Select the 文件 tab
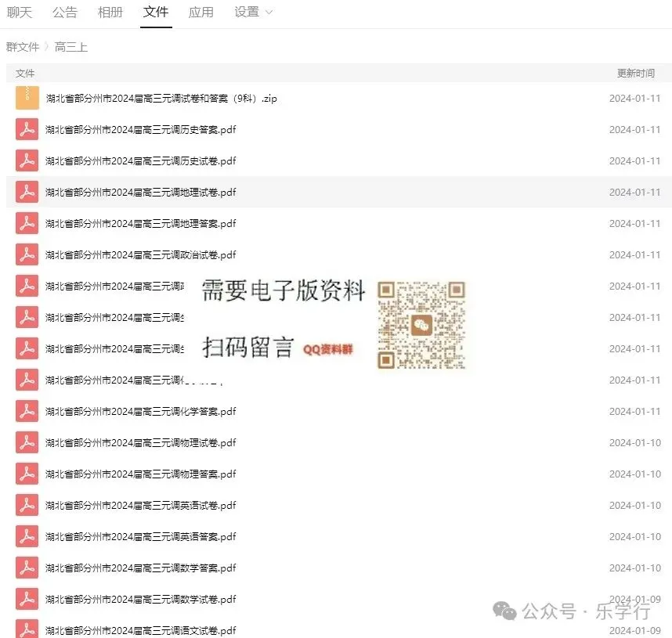 (156, 12)
